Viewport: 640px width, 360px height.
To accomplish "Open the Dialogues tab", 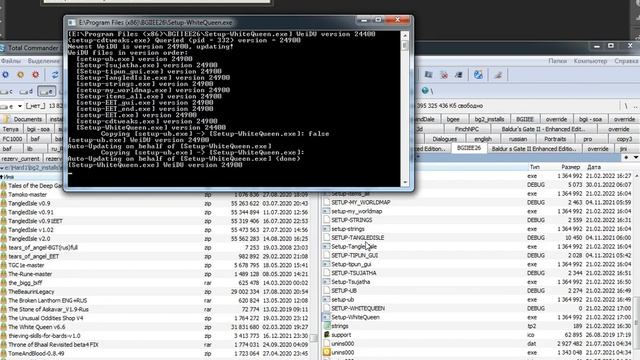I will 444,139.
